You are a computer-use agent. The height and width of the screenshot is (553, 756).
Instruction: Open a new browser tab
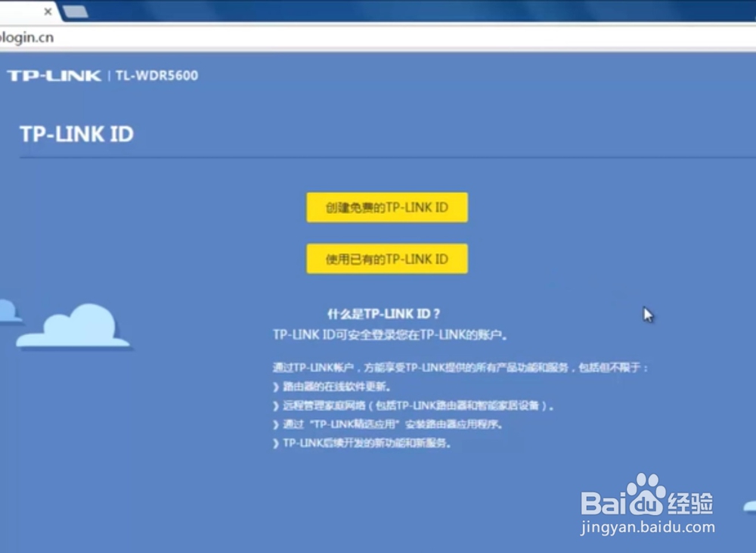point(76,11)
